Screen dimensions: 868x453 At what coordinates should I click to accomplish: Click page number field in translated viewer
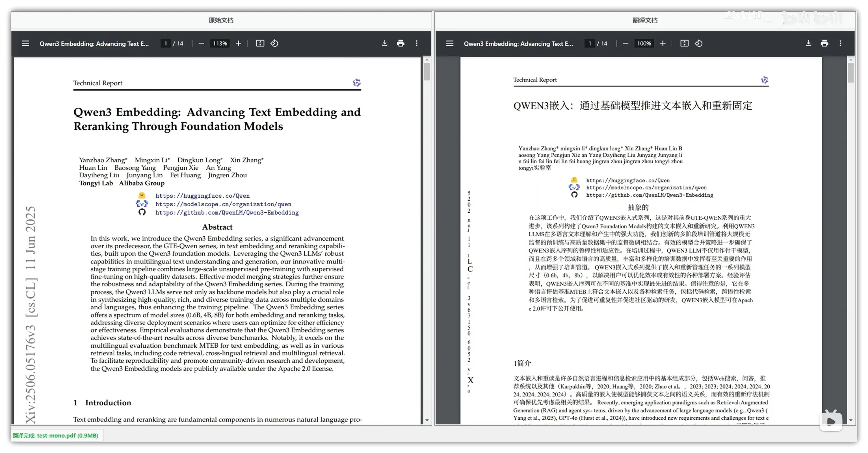(589, 43)
